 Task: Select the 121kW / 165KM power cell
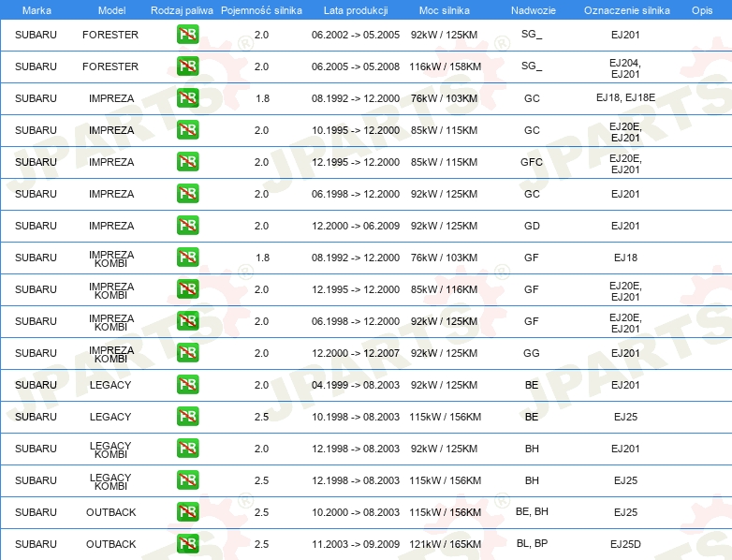pos(445,544)
